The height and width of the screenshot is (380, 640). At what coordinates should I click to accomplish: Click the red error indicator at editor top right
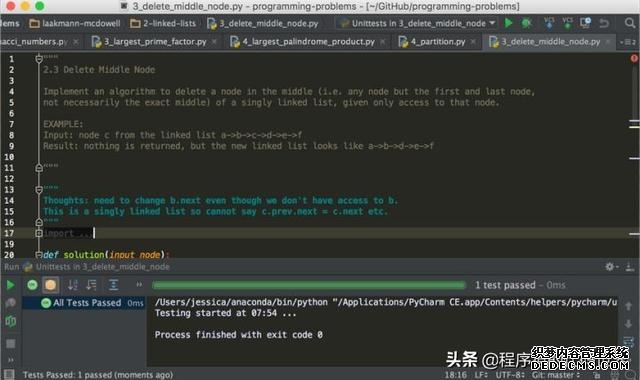(x=634, y=58)
